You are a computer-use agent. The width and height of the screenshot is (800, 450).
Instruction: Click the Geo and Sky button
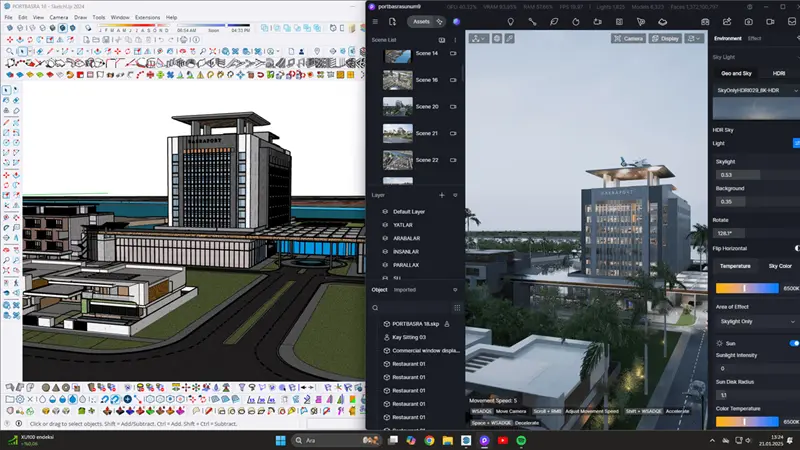tap(736, 73)
